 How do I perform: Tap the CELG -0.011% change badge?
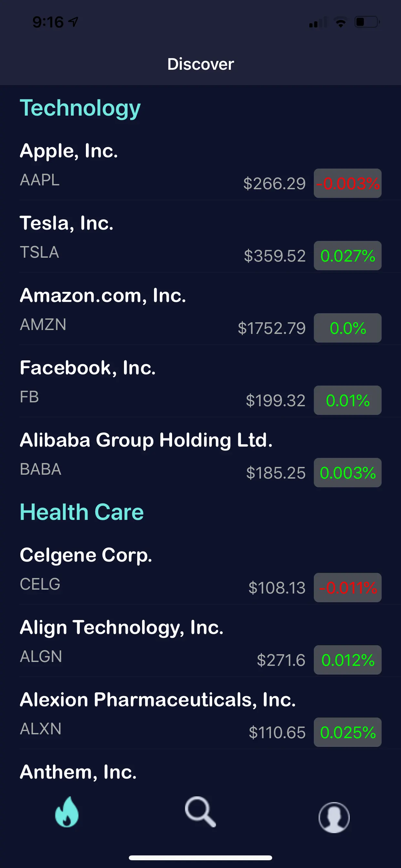click(347, 588)
